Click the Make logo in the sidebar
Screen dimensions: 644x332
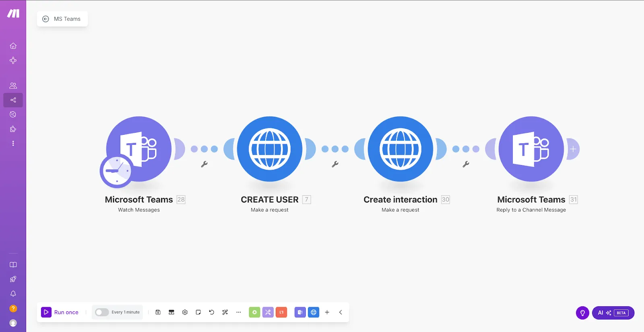pos(13,14)
